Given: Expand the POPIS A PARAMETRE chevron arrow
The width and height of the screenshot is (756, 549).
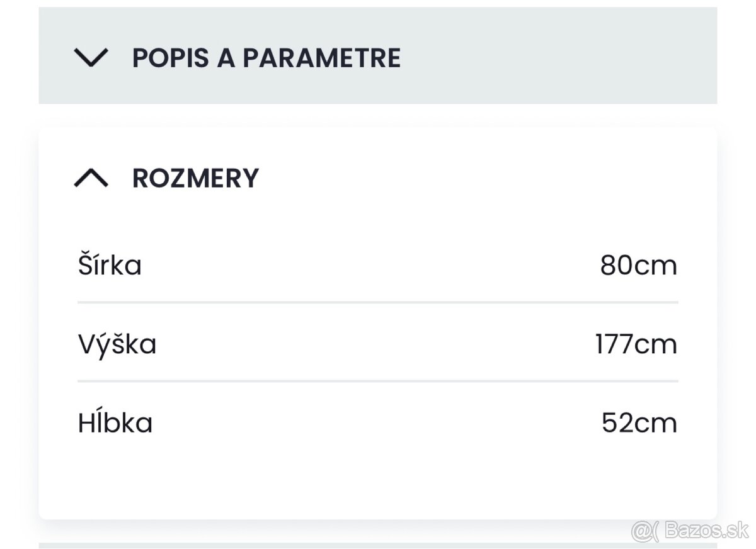Looking at the screenshot, I should point(91,58).
